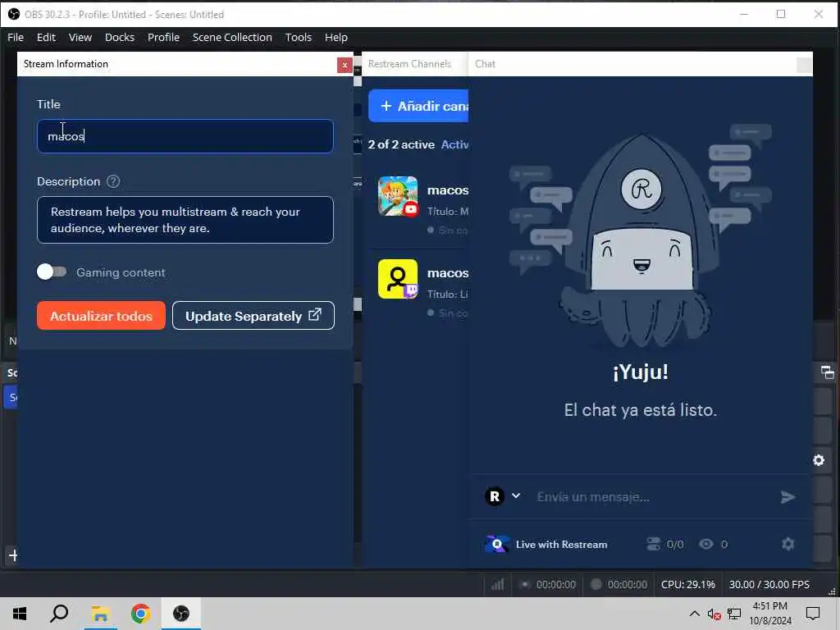
Task: Click the dock pop-out icon at right
Action: pos(827,372)
